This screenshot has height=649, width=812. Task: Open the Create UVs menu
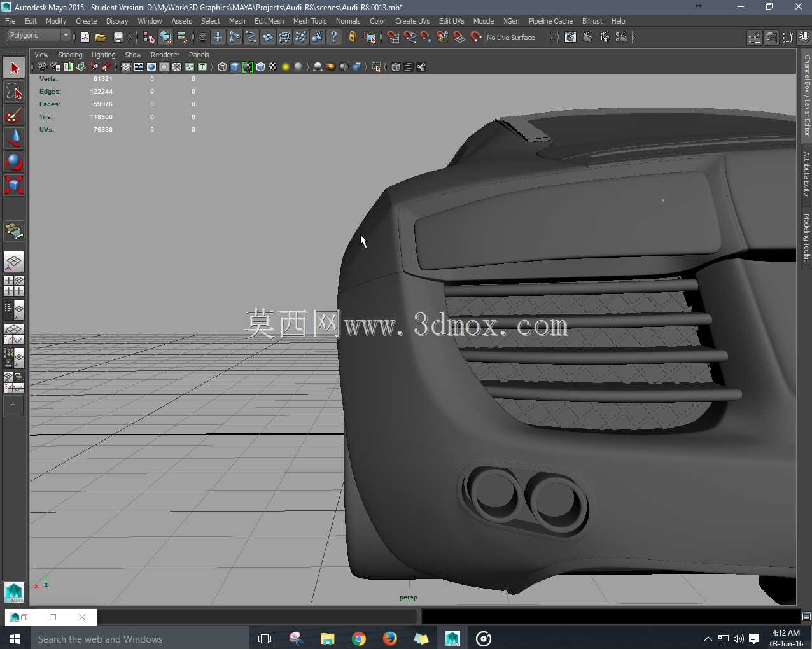[x=412, y=21]
